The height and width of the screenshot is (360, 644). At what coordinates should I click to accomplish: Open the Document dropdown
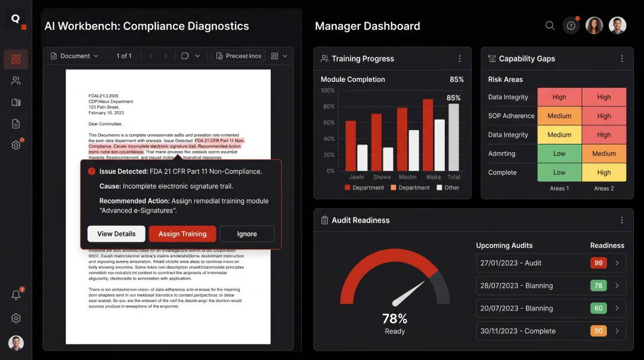[x=75, y=56]
